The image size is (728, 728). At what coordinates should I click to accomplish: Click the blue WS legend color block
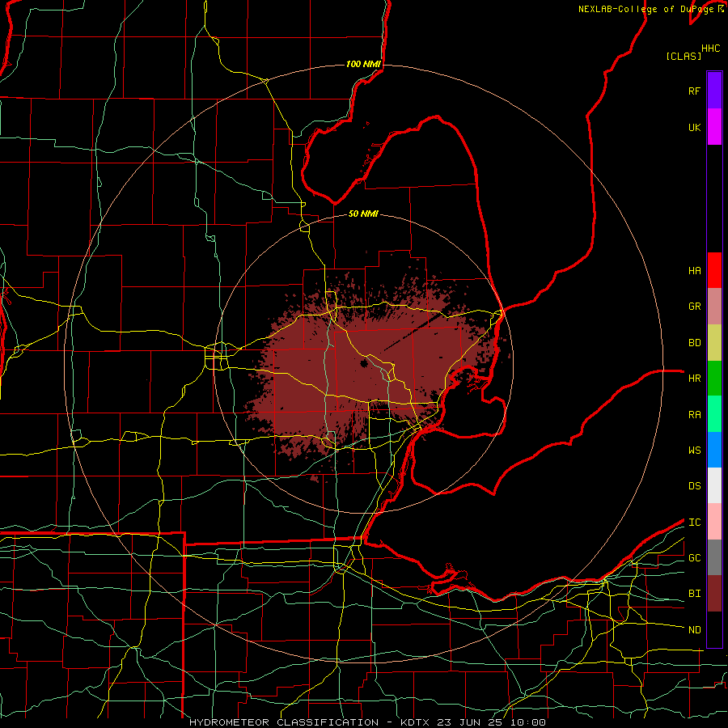(x=714, y=450)
